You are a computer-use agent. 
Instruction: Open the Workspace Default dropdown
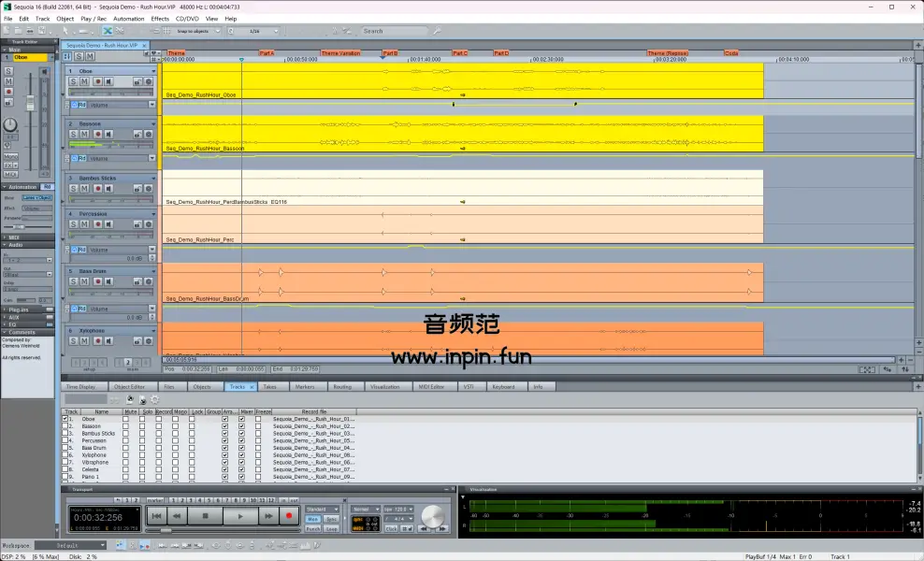(103, 545)
